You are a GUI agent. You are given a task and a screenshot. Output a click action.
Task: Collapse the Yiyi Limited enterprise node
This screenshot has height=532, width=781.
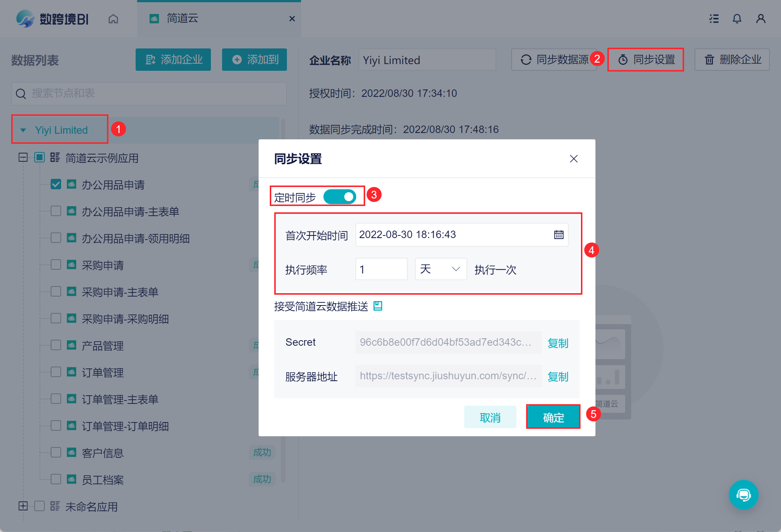(23, 130)
